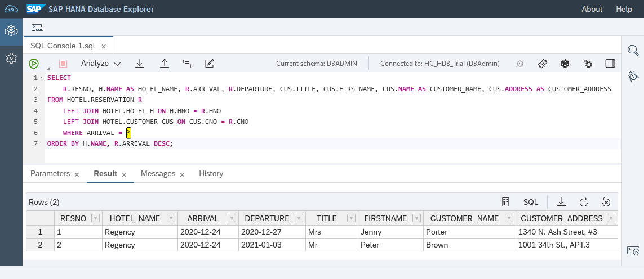This screenshot has height=279, width=644.
Task: Open the settings gear in left sidebar
Action: pyautogui.click(x=11, y=58)
